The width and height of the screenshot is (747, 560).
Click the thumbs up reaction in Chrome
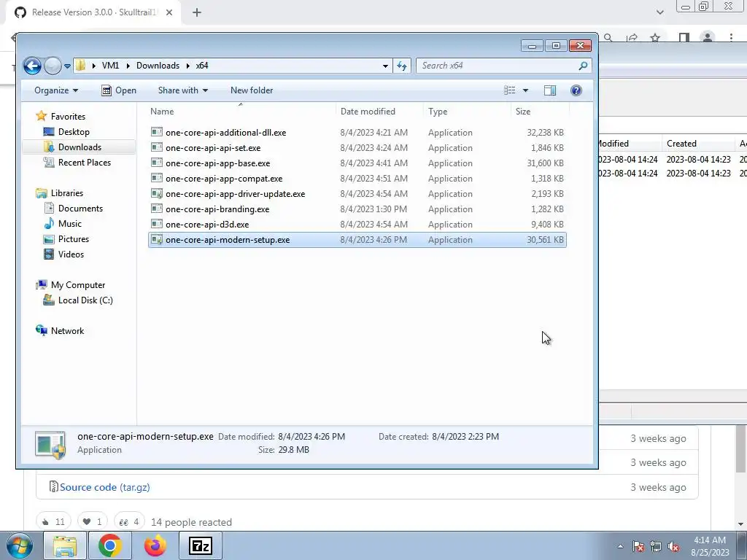click(x=53, y=522)
